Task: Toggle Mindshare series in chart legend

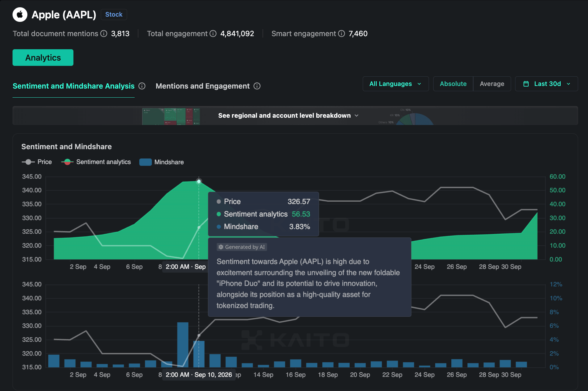Action: [x=161, y=162]
